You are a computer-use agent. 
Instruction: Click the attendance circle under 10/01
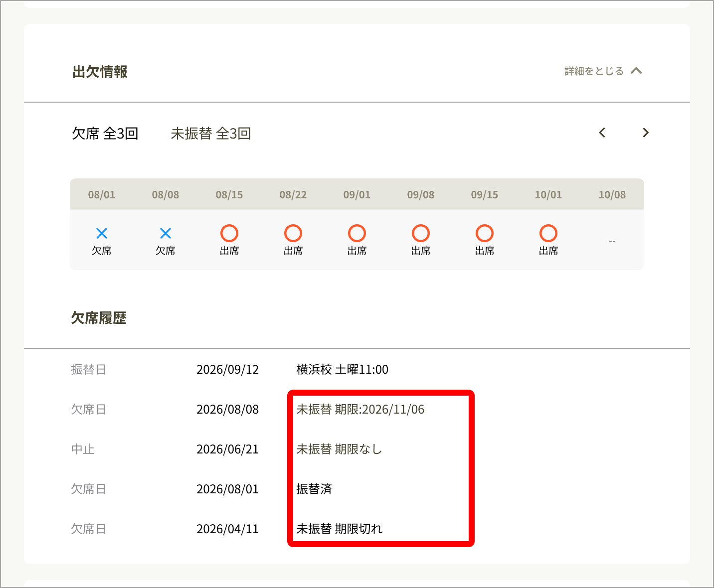click(548, 233)
